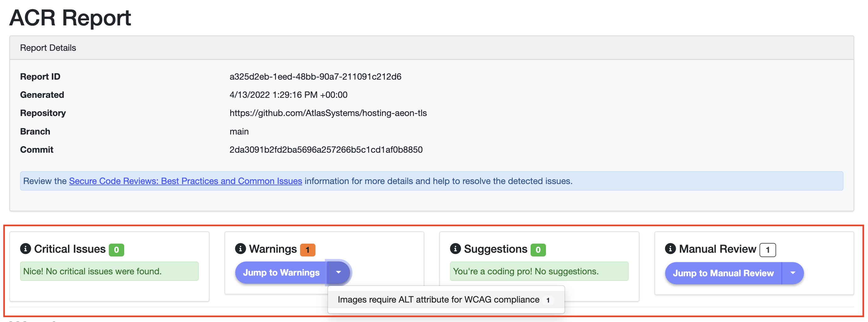This screenshot has width=868, height=322.
Task: Click the Jump to Manual Review button
Action: coord(723,273)
